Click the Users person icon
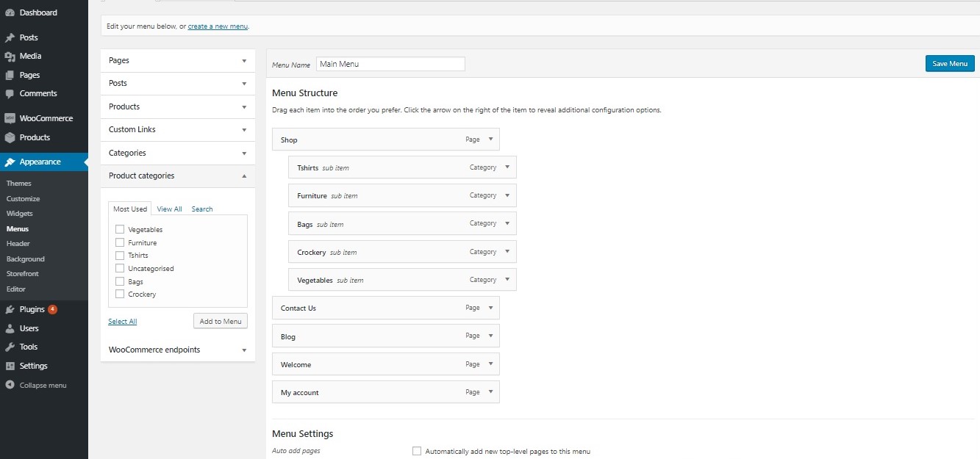The width and height of the screenshot is (980, 459). click(x=10, y=328)
